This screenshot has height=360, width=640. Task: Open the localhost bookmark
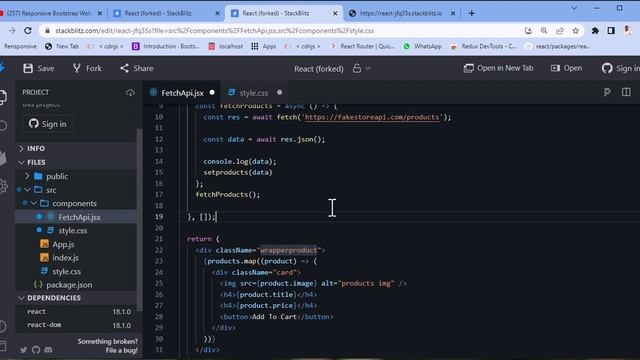point(226,46)
